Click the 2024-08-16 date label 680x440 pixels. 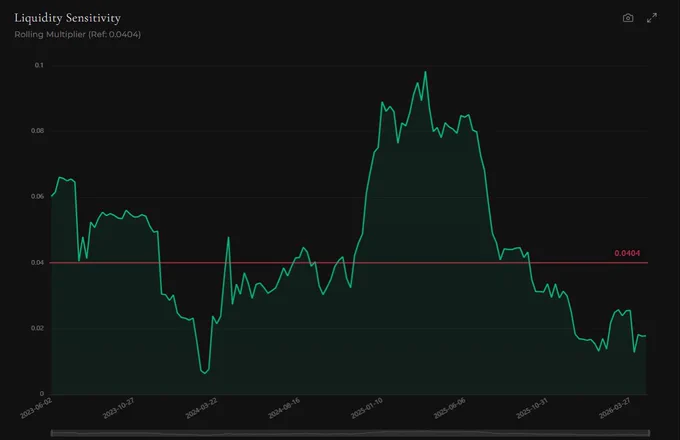284,408
